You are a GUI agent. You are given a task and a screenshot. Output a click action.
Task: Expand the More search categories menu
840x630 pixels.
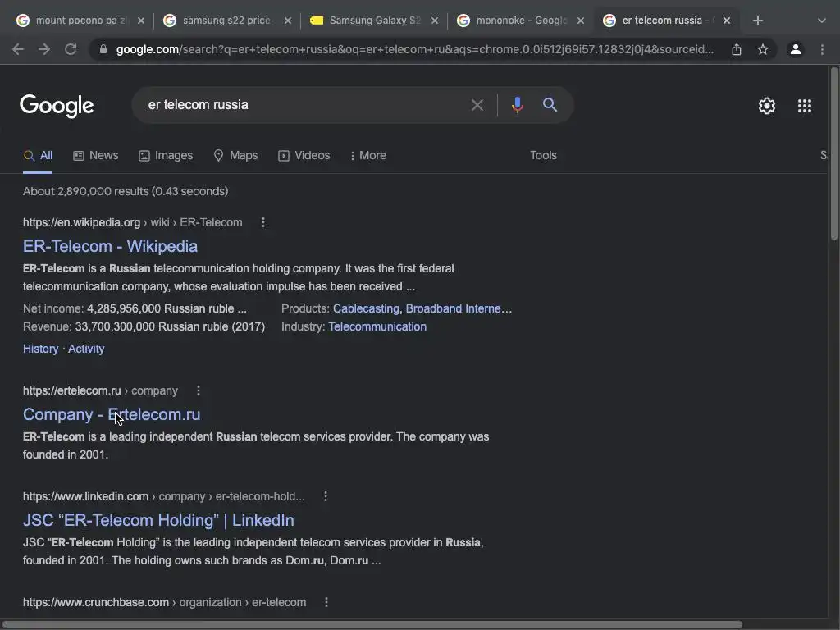click(x=367, y=155)
